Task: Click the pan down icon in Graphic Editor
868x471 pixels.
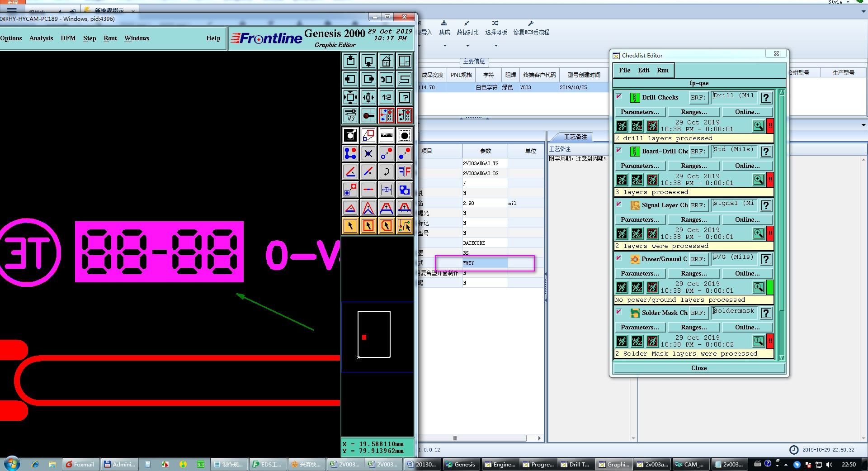Action: pyautogui.click(x=368, y=61)
